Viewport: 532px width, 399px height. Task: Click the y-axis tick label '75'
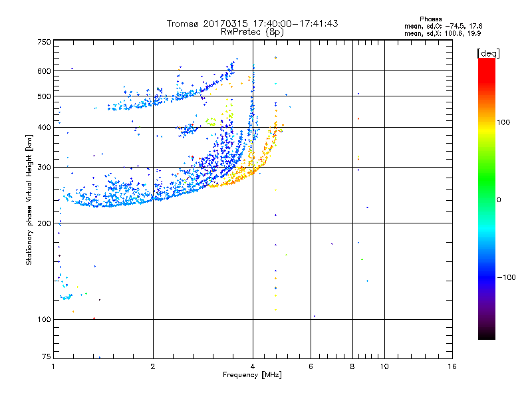[x=46, y=356]
